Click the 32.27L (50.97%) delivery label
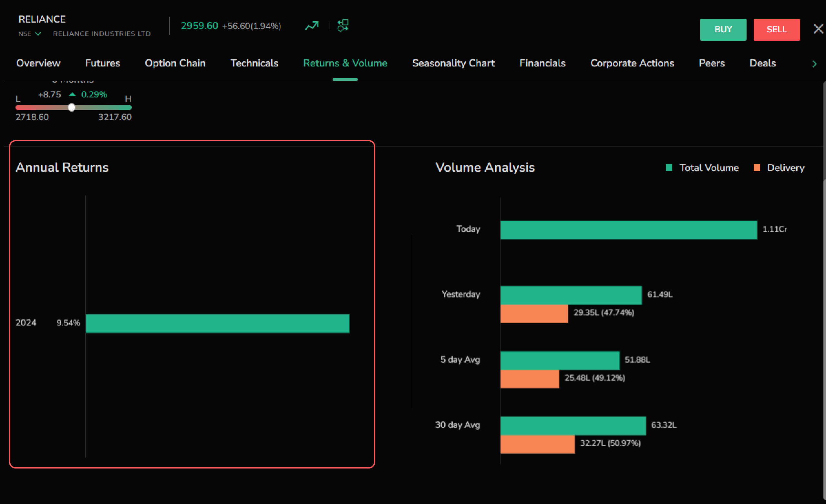The height and width of the screenshot is (504, 826). click(610, 443)
